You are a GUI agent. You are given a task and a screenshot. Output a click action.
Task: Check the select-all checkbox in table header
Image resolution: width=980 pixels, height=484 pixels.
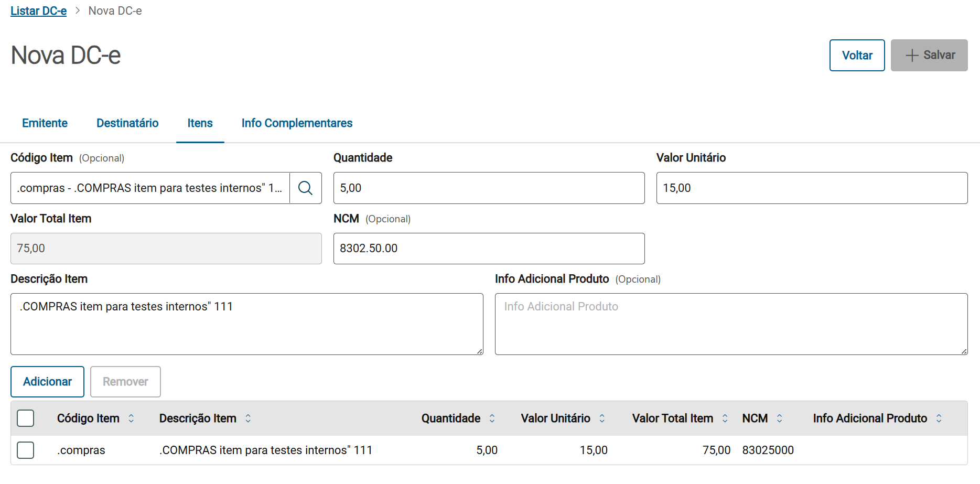26,418
